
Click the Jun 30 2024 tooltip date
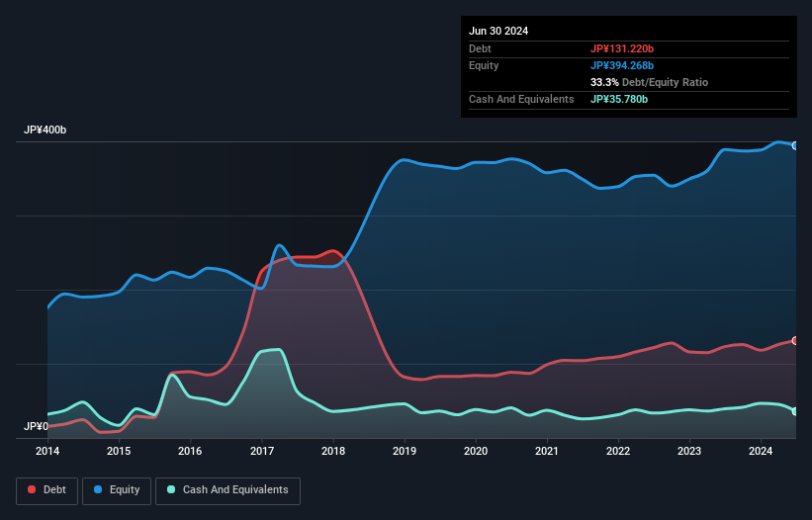[498, 31]
